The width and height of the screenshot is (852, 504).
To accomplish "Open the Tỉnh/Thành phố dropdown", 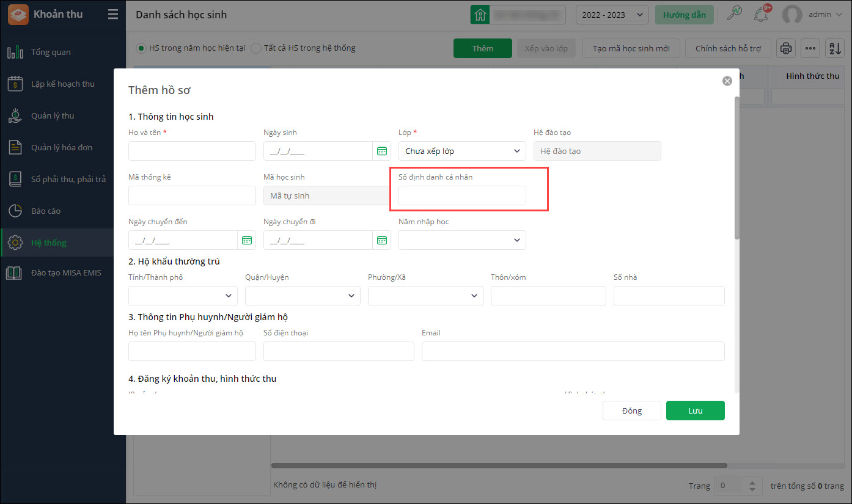I will (x=183, y=296).
